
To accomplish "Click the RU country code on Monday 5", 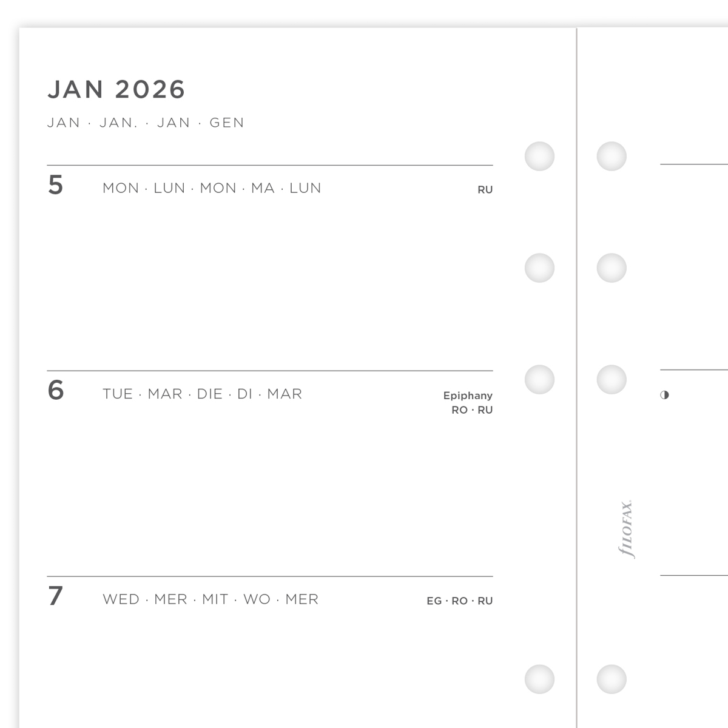I will [x=485, y=190].
